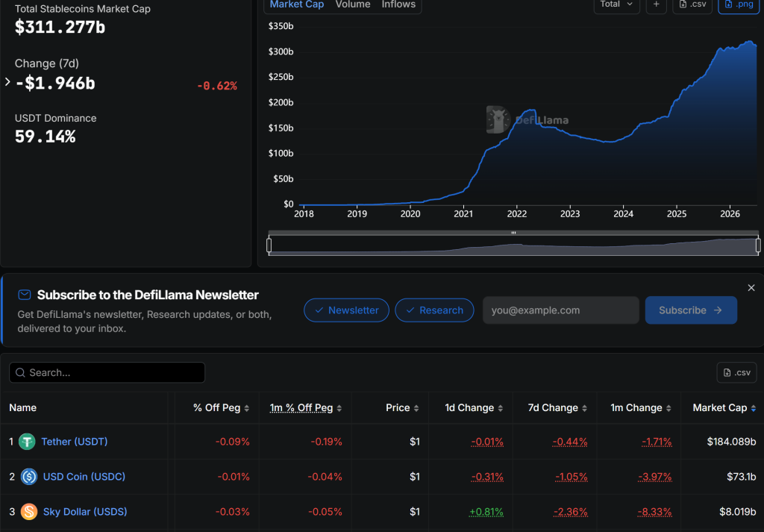Image resolution: width=764 pixels, height=532 pixels.
Task: Toggle the Research subscription option
Action: coord(434,310)
